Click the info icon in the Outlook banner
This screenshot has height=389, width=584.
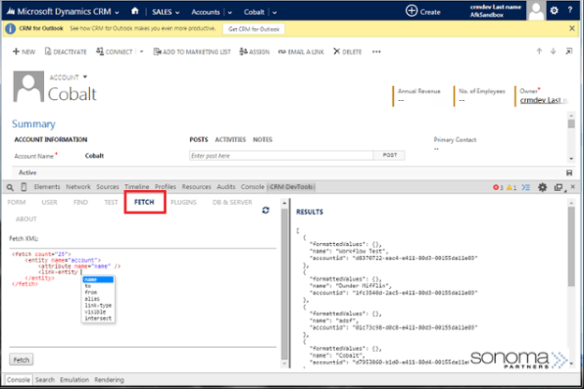pos(10,29)
